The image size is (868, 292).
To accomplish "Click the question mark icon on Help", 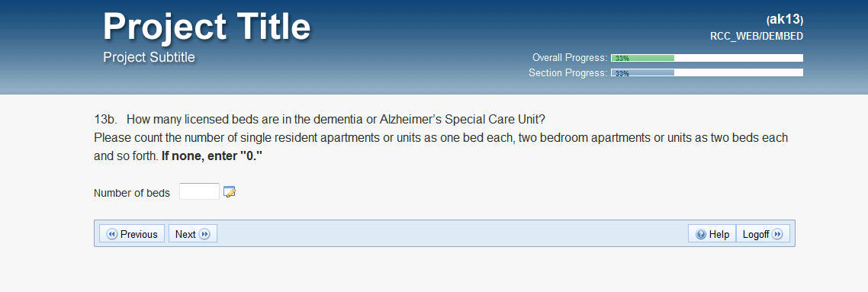I will (x=701, y=234).
